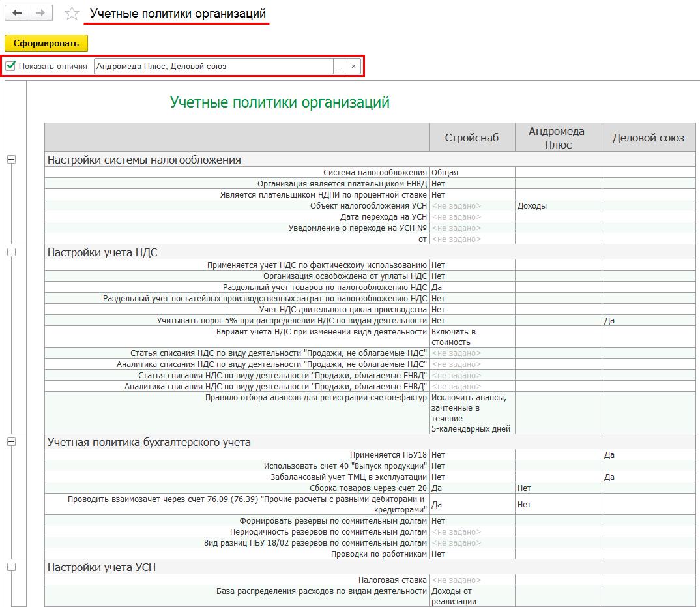Select the Проводки по работникам row label

pyautogui.click(x=379, y=554)
